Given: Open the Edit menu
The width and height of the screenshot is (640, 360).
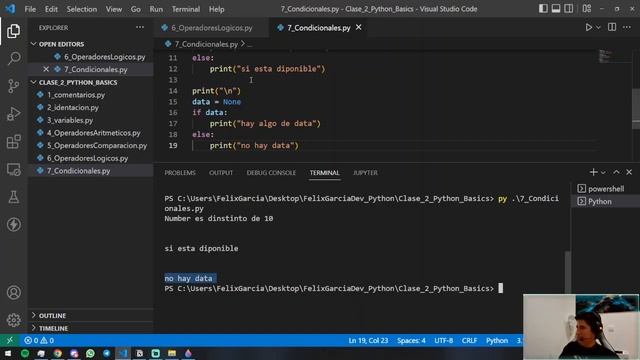Looking at the screenshot, I should [x=51, y=9].
